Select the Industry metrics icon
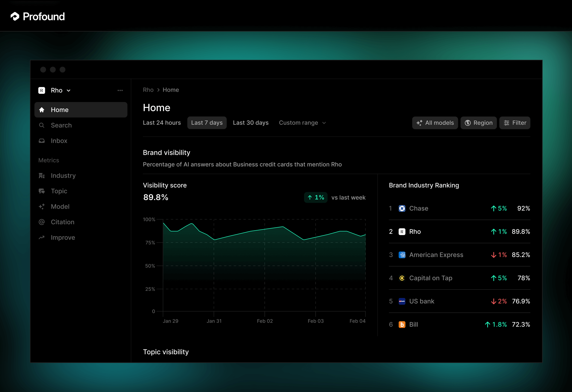This screenshot has height=392, width=572. tap(42, 176)
